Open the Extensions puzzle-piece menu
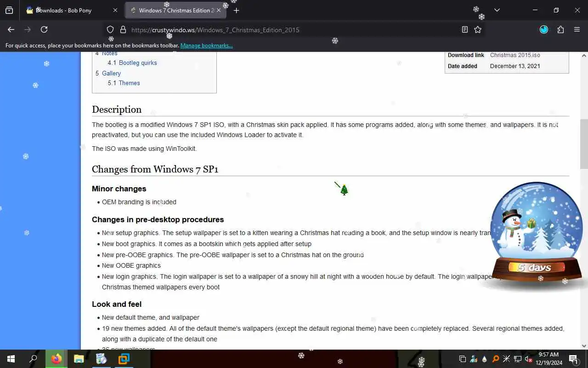Image resolution: width=588 pixels, height=368 pixels. [560, 29]
